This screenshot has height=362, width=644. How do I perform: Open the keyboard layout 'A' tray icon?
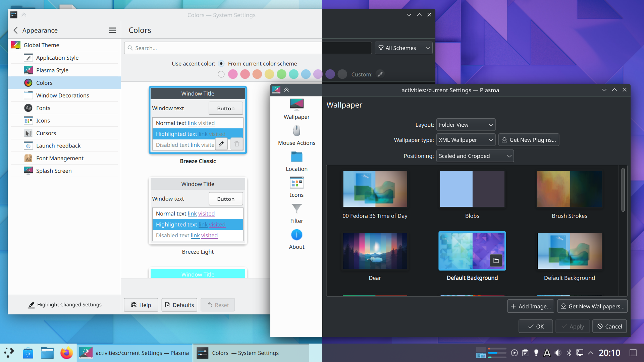(547, 353)
